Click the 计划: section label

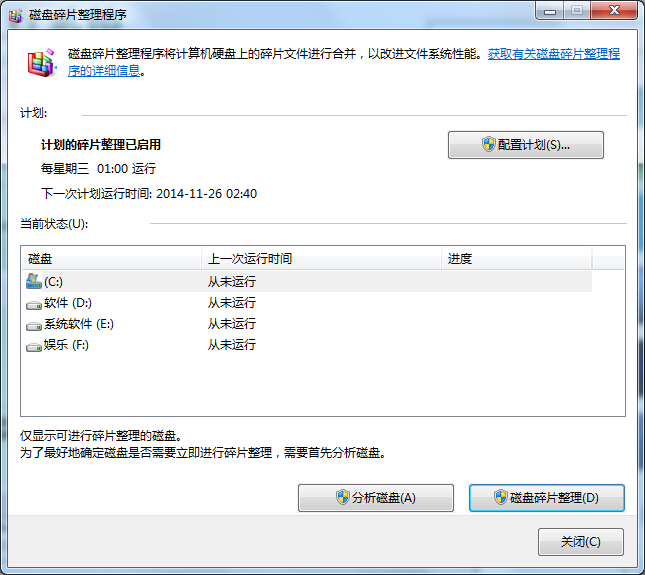click(x=34, y=113)
